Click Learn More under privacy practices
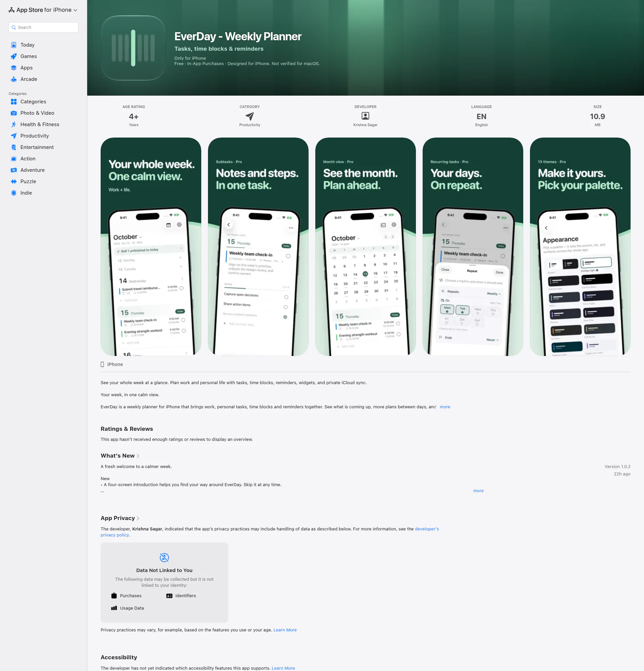 click(x=285, y=630)
